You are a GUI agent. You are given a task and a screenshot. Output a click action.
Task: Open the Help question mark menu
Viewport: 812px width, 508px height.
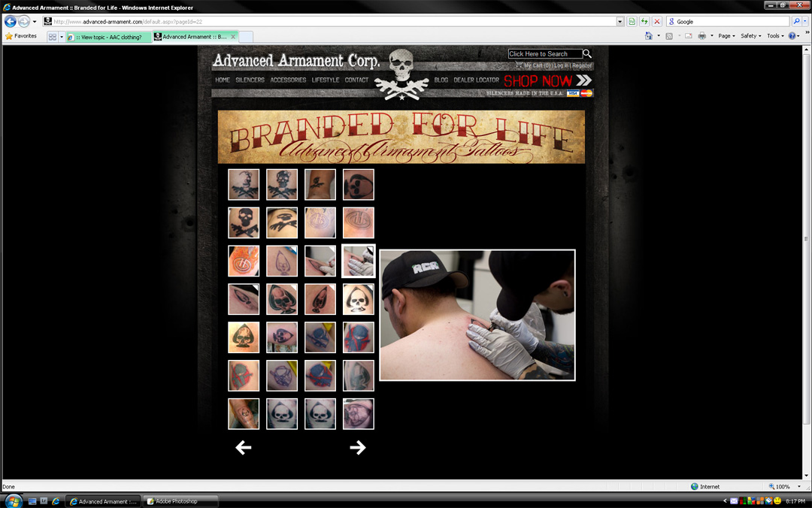point(795,36)
